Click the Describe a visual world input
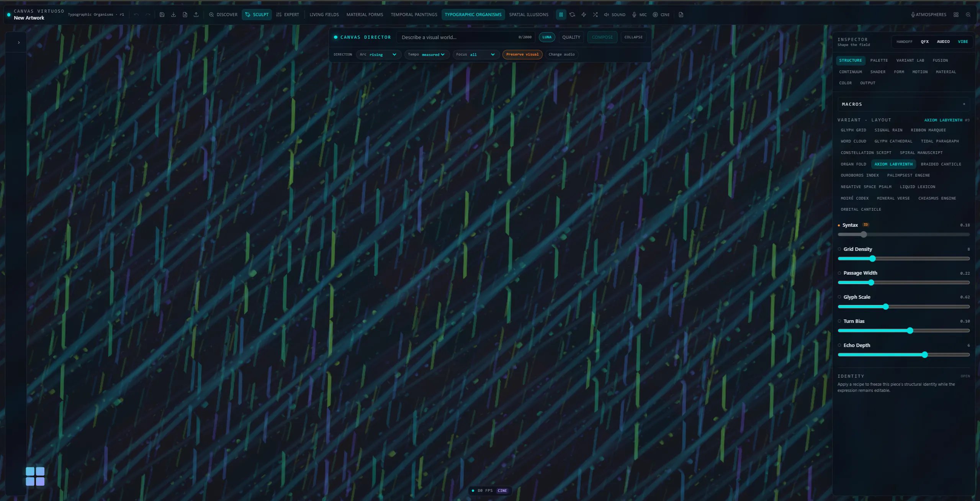The width and height of the screenshot is (980, 501). tap(466, 37)
